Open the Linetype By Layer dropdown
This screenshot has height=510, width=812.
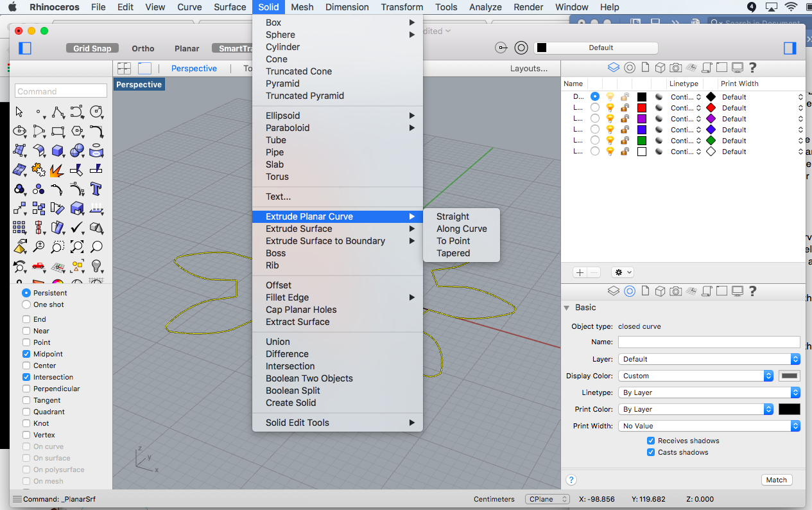point(709,392)
